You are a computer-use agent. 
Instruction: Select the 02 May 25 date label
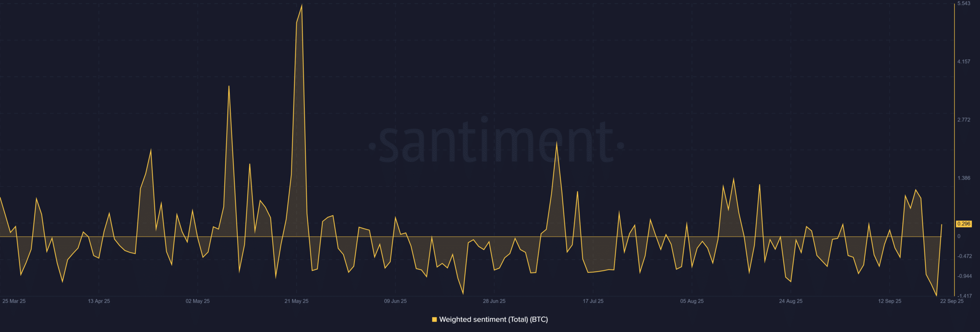[x=198, y=301]
